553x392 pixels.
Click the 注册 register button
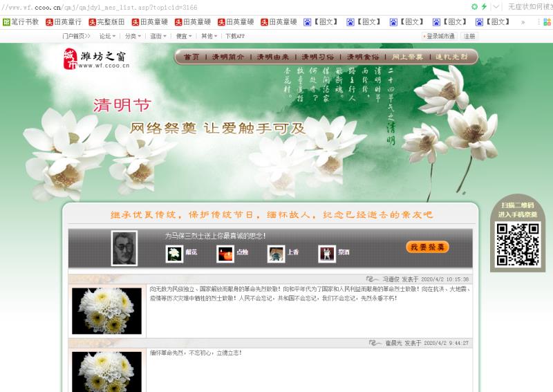tap(469, 36)
